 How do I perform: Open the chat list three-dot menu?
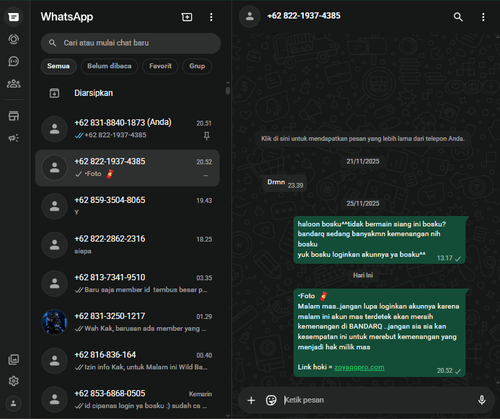(x=211, y=17)
